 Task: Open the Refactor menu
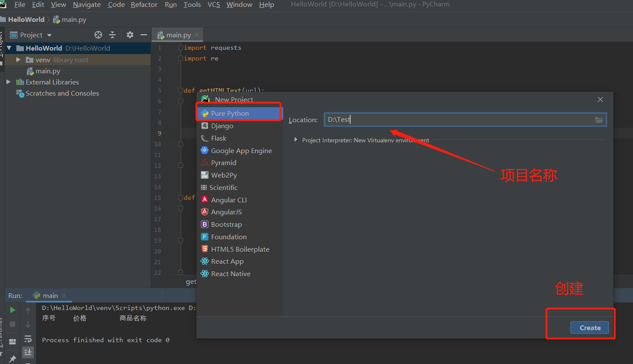144,5
